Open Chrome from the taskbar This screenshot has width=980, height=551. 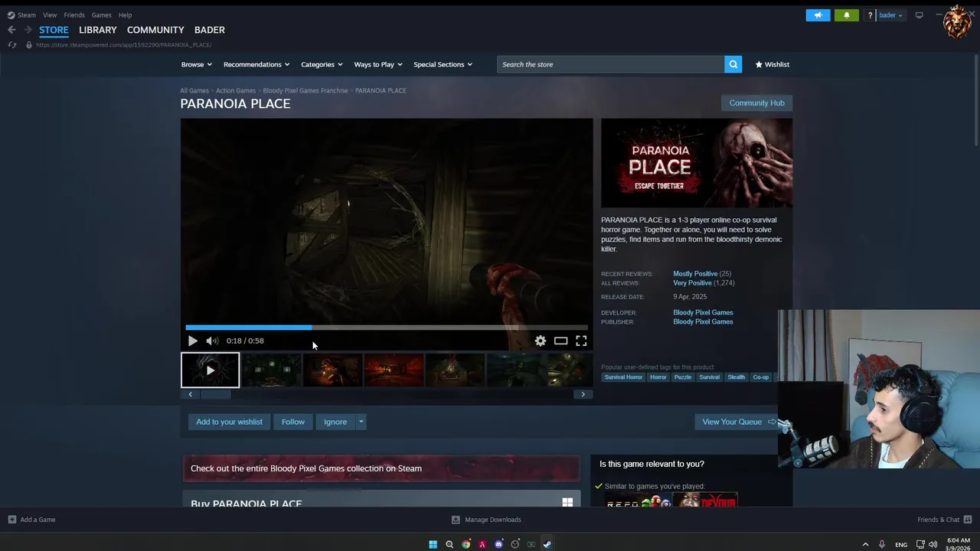point(466,544)
